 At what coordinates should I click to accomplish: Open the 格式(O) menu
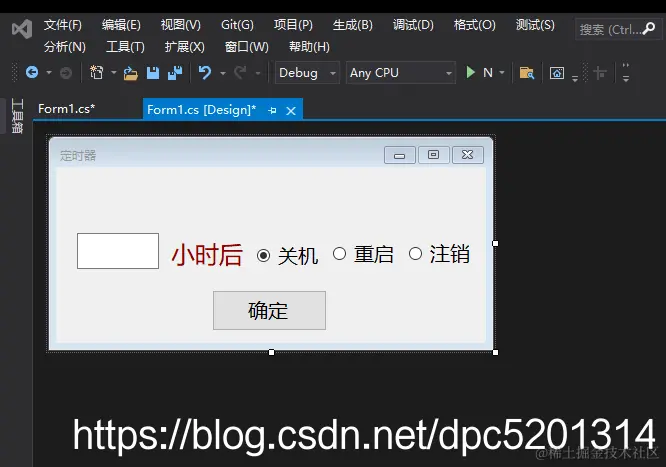pyautogui.click(x=474, y=25)
